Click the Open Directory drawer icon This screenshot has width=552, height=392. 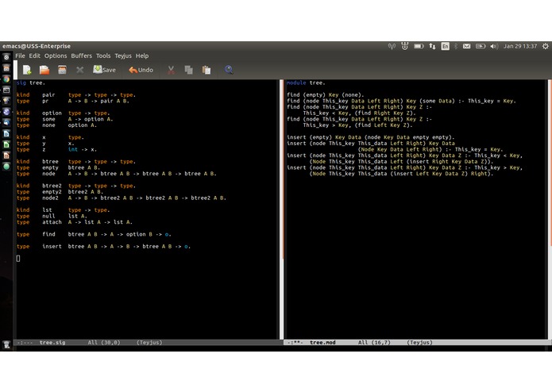(x=62, y=70)
